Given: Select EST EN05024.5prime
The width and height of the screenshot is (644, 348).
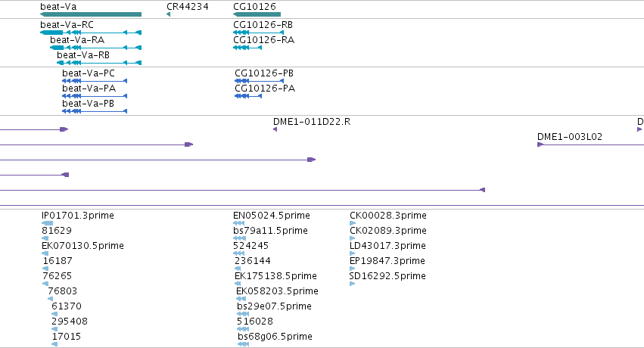Looking at the screenshot, I should point(238,223).
